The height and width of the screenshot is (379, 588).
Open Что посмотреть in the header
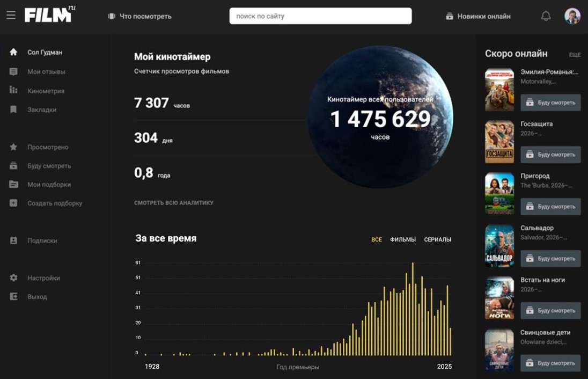point(139,16)
